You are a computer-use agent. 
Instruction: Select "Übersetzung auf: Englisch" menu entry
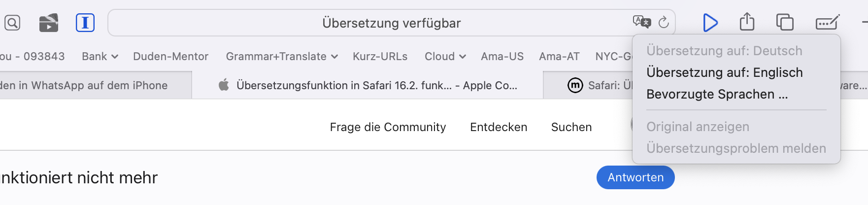(x=725, y=72)
